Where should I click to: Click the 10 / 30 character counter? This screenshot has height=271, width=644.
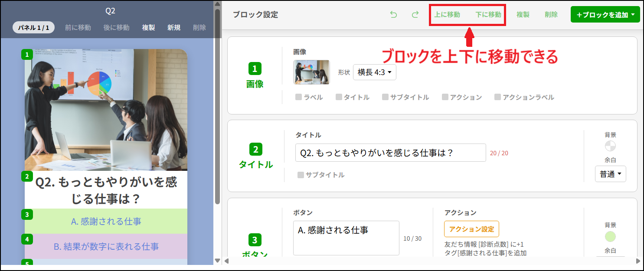coord(412,238)
